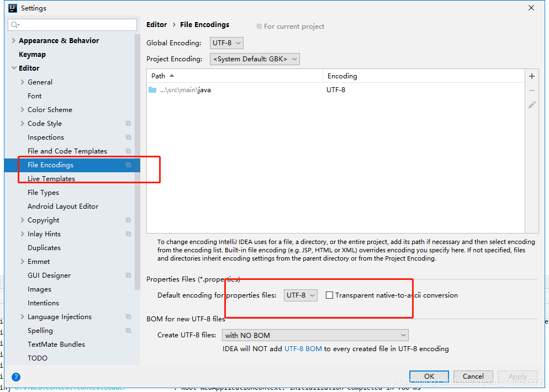The height and width of the screenshot is (392, 549).
Task: Click the Encoding column header
Action: pyautogui.click(x=424, y=76)
